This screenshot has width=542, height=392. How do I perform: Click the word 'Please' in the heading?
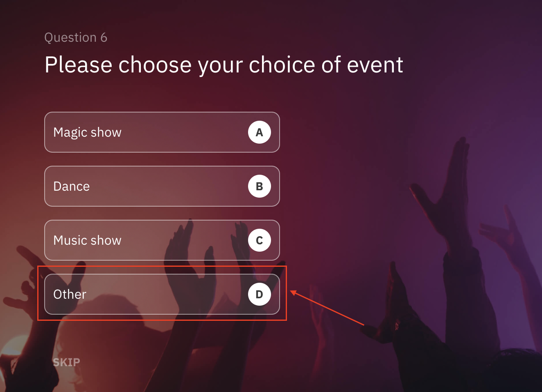78,65
